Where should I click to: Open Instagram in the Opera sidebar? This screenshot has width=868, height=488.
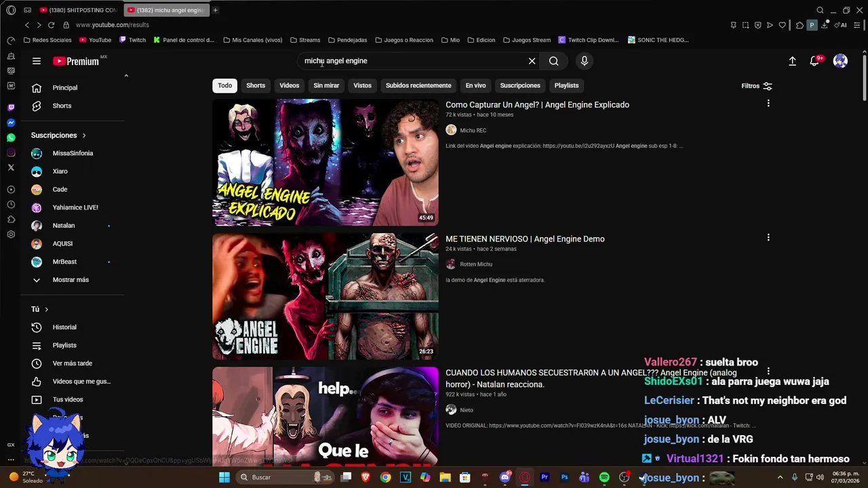point(11,152)
